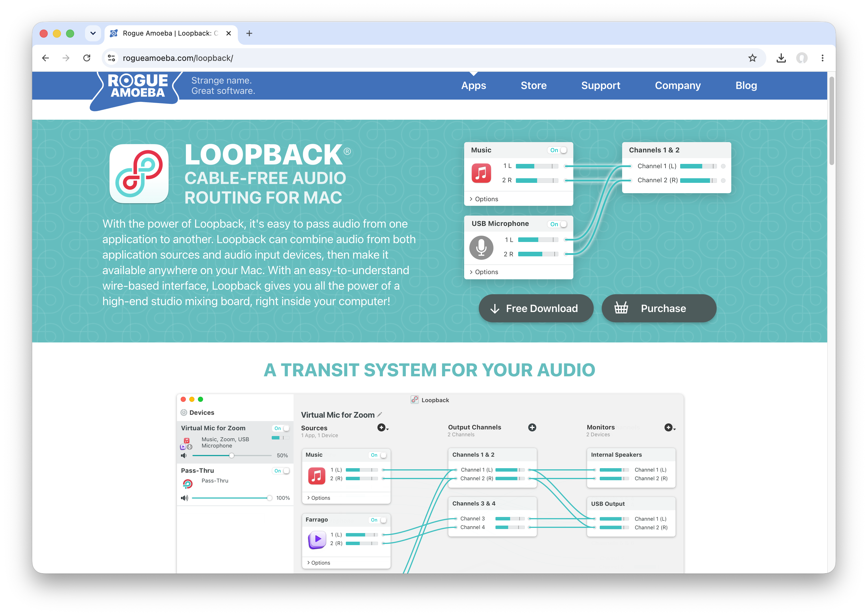Image resolution: width=868 pixels, height=616 pixels.
Task: Click the Internal Speakers monitor card title
Action: pyautogui.click(x=616, y=455)
